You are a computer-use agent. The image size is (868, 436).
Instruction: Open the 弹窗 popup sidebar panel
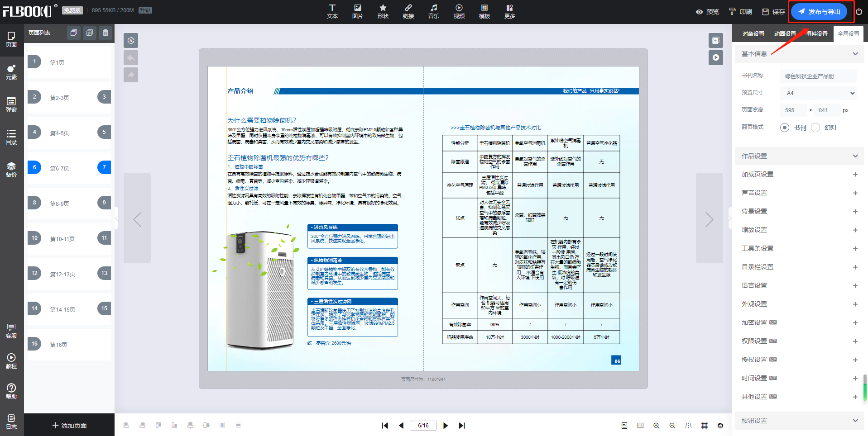coord(11,104)
